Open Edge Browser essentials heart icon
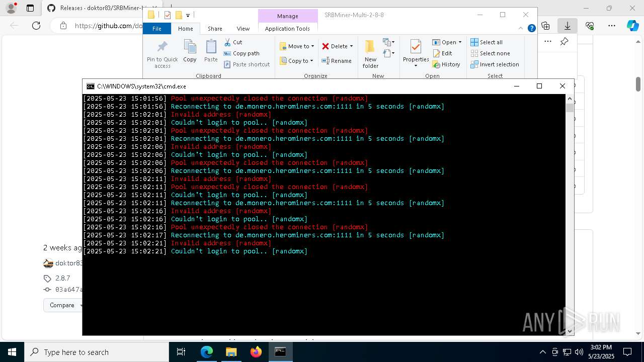This screenshot has height=362, width=644. point(590,26)
